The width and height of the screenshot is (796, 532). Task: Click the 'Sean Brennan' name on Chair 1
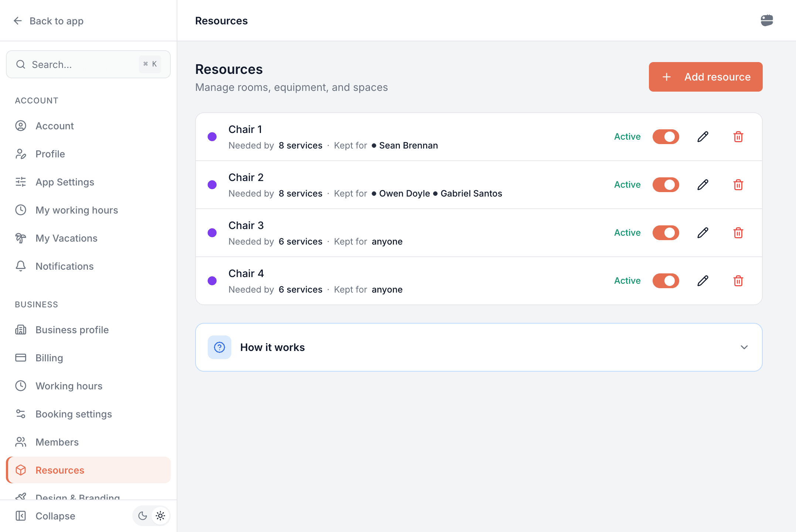[408, 146]
